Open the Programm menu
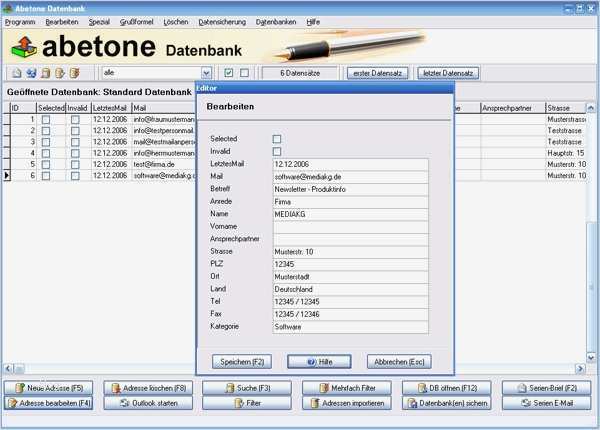The image size is (600, 430). [20, 22]
